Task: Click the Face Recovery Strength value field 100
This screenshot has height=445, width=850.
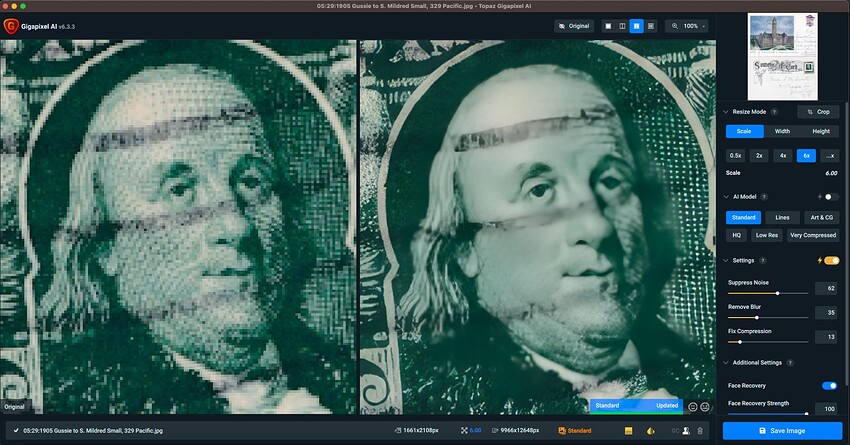Action: pos(827,409)
